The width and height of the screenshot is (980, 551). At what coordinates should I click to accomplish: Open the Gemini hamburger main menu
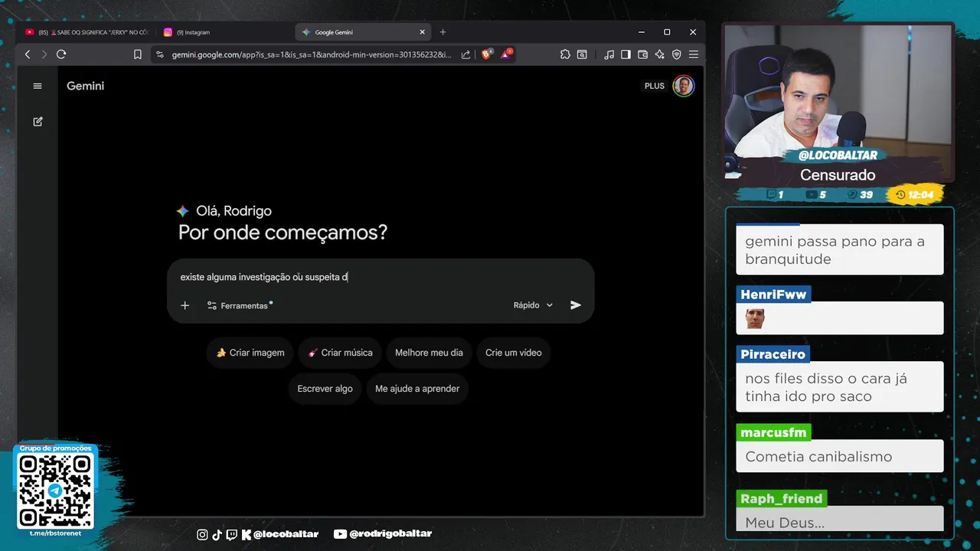(x=38, y=86)
